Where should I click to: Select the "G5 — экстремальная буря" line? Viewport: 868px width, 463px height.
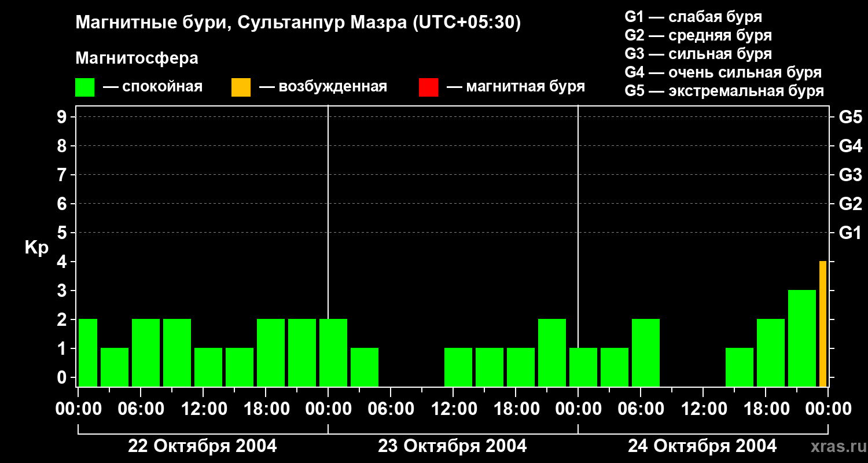(724, 91)
